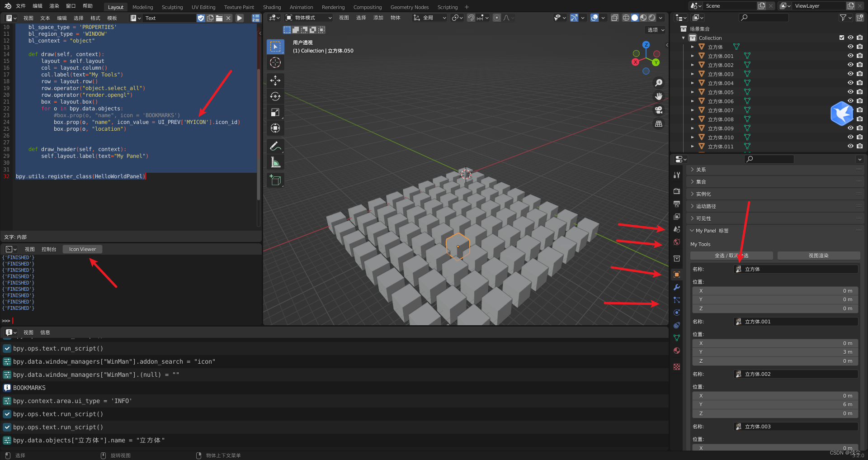Click the 全选 / 取消全选 button
This screenshot has width=868, height=460.
coord(731,256)
